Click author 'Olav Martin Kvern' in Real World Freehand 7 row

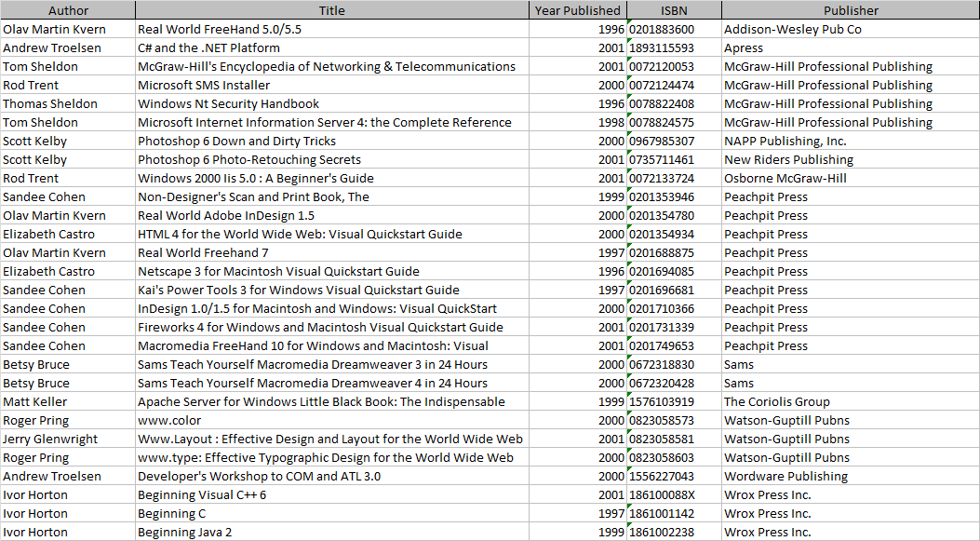click(68, 252)
